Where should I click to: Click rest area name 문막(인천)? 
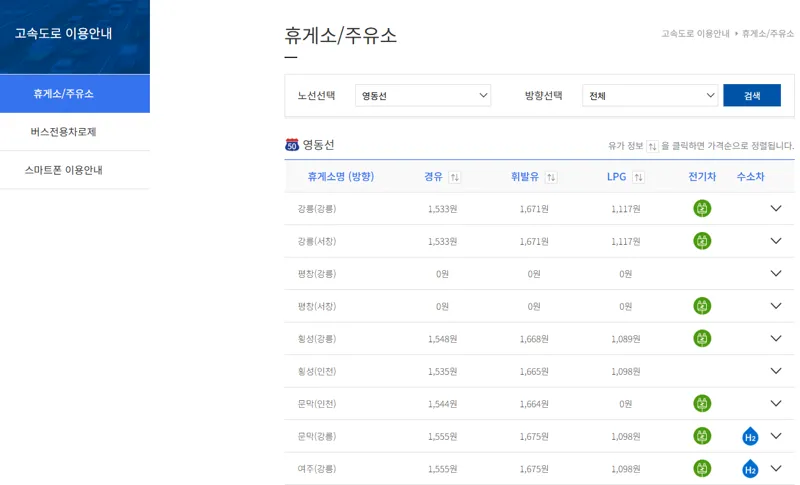pyautogui.click(x=317, y=404)
